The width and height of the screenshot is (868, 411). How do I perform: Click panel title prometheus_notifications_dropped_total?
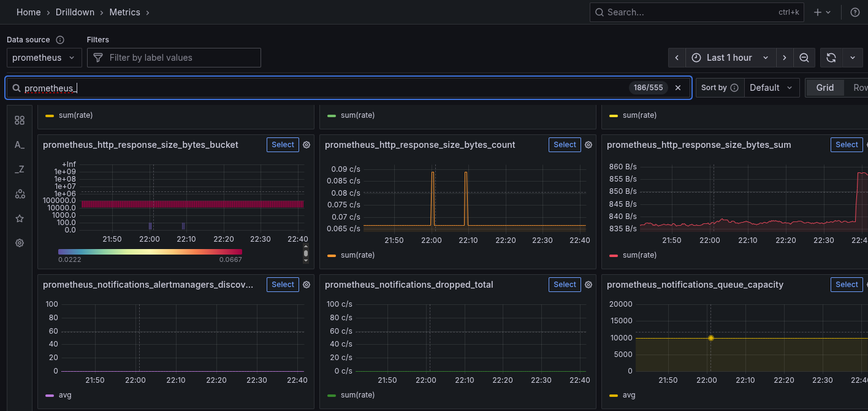pyautogui.click(x=409, y=285)
